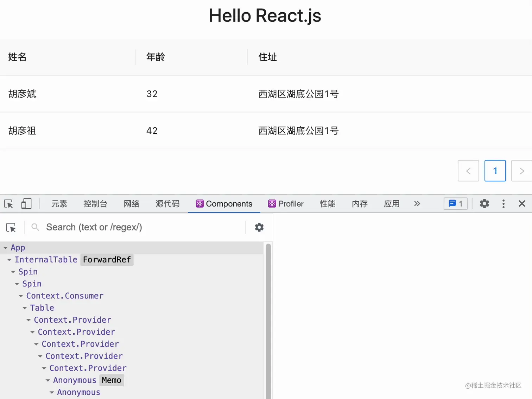This screenshot has height=399, width=532.
Task: Switch to the 应用 tab
Action: (x=392, y=204)
